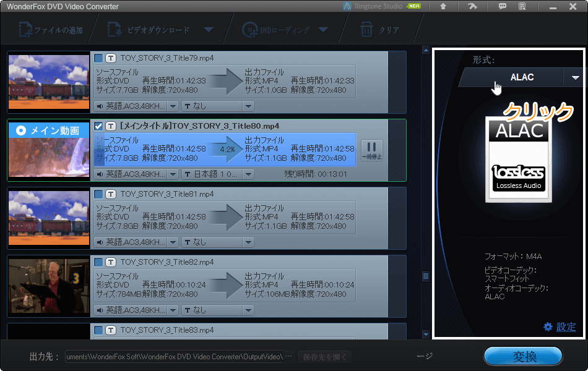588x371 pixels.
Task: Expand the DVDローディング dropdown arrow
Action: (323, 30)
